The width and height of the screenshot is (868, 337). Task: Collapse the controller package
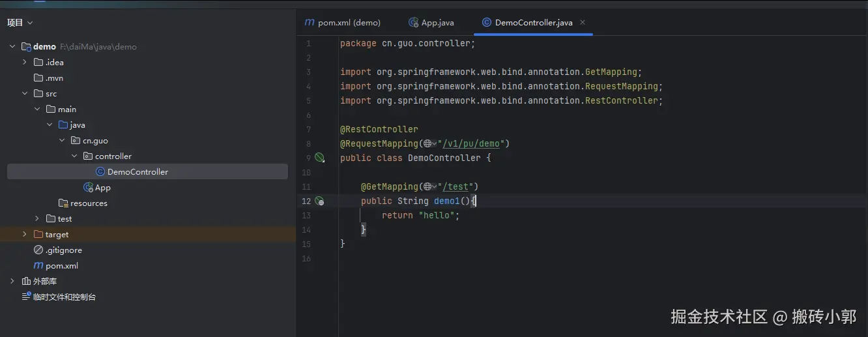click(x=74, y=156)
